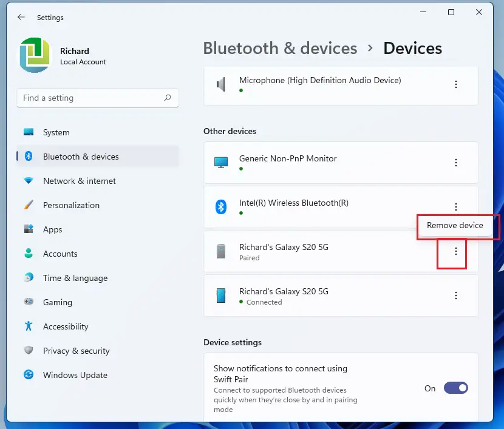504x429 pixels.
Task: Open more options for connected Galaxy S20
Action: 456,296
